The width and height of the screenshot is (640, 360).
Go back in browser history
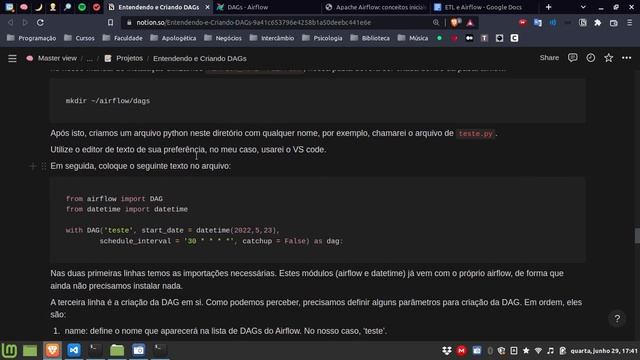[11, 22]
